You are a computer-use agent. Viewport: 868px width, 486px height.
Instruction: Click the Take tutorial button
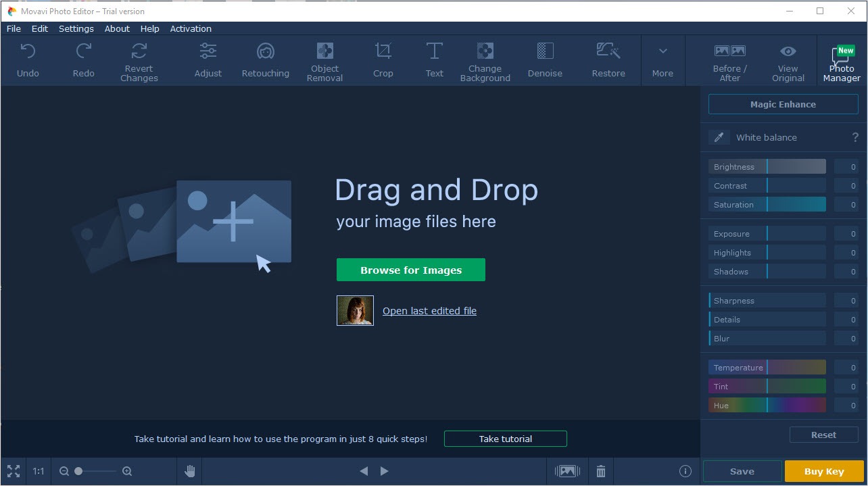tap(506, 439)
